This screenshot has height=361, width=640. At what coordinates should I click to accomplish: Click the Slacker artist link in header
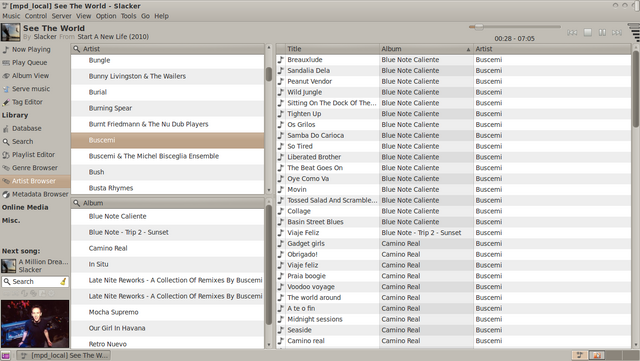(x=45, y=37)
